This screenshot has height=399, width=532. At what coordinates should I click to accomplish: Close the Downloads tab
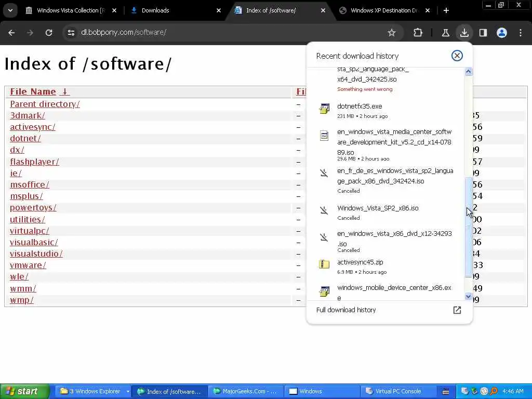click(x=219, y=10)
